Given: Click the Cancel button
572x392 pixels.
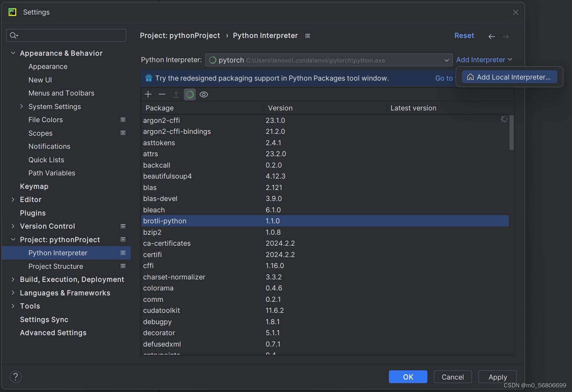Looking at the screenshot, I should 453,377.
